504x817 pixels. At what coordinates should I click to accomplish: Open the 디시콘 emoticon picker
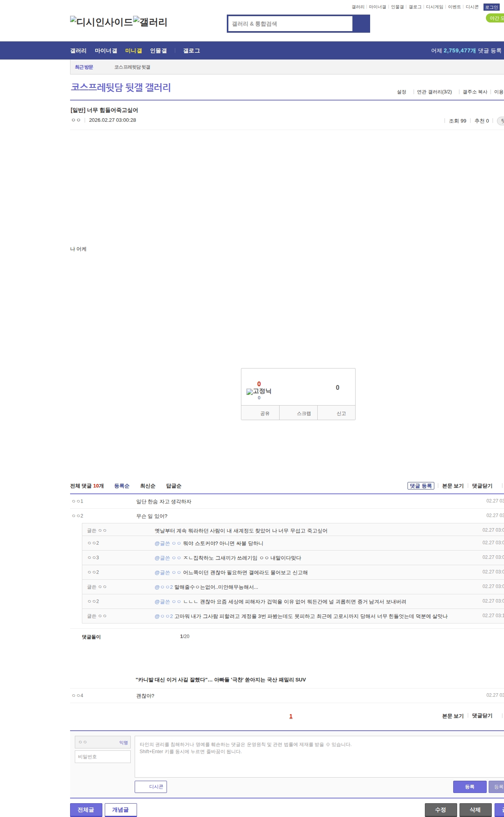coord(151,787)
